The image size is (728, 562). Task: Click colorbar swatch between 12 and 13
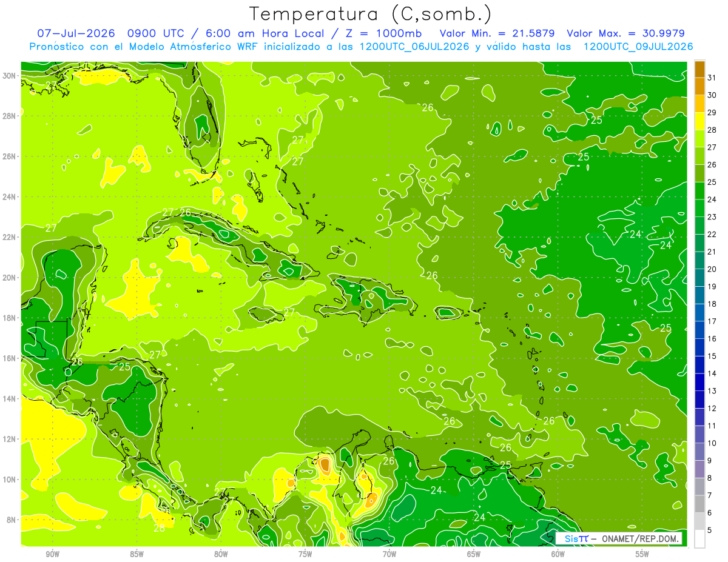(699, 400)
